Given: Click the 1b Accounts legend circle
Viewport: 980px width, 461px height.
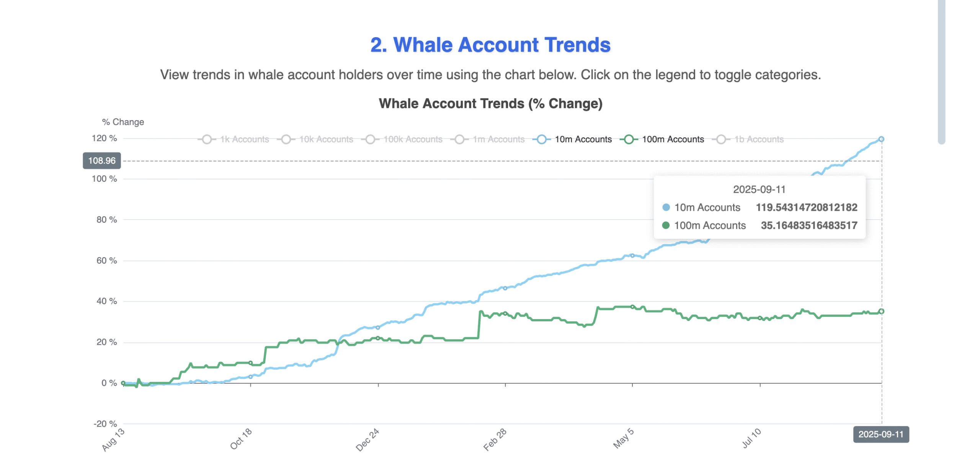Looking at the screenshot, I should pyautogui.click(x=722, y=139).
